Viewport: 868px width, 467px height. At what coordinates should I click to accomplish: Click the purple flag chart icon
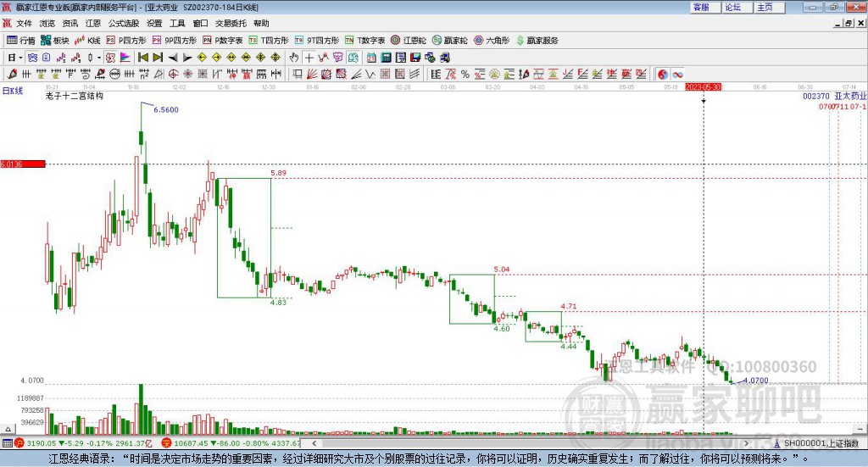point(125,58)
